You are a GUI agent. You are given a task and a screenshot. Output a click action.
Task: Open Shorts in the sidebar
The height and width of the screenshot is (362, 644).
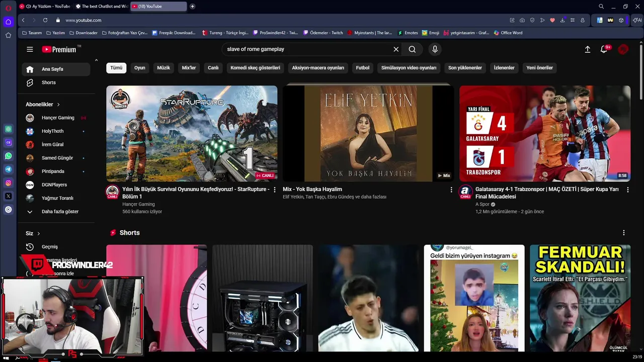tap(56, 82)
